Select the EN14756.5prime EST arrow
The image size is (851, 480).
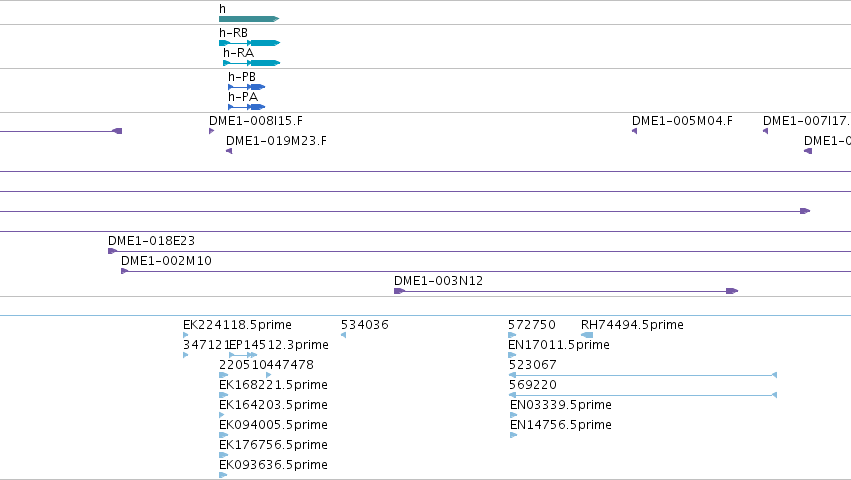click(x=513, y=435)
